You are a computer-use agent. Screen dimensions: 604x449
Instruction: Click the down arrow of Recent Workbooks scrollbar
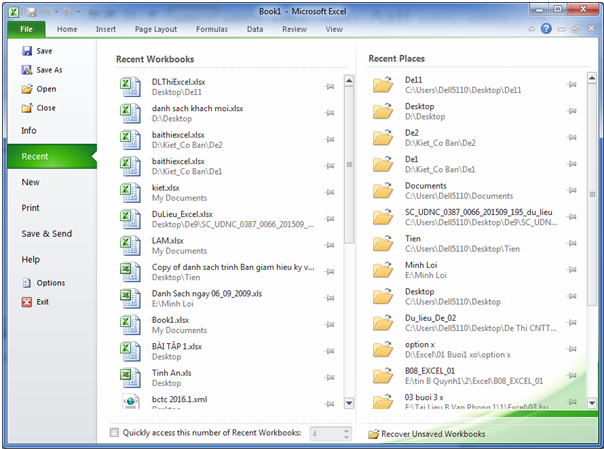point(349,403)
